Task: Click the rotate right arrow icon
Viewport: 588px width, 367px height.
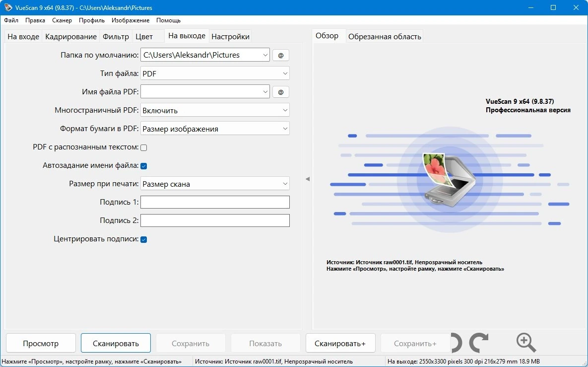Action: 479,343
